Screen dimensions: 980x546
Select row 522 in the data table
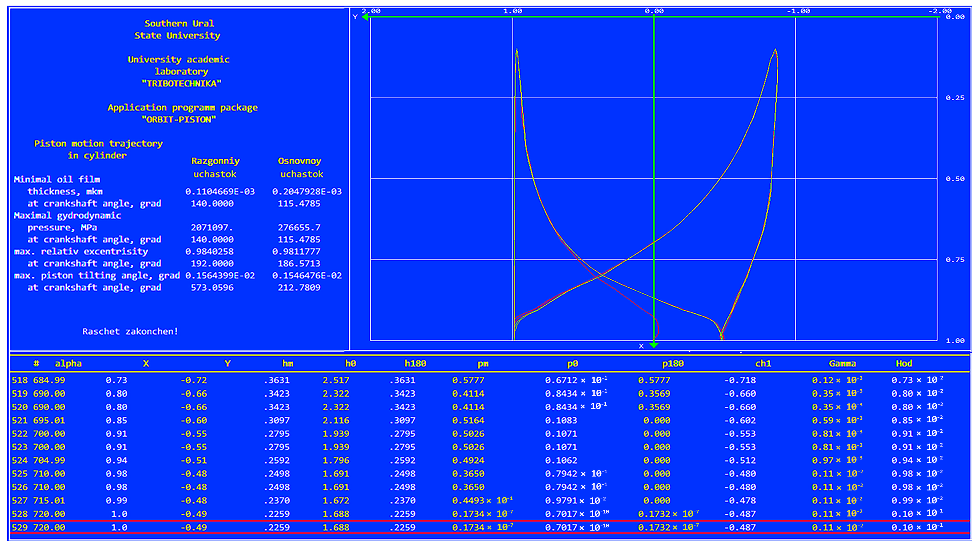pyautogui.click(x=490, y=433)
